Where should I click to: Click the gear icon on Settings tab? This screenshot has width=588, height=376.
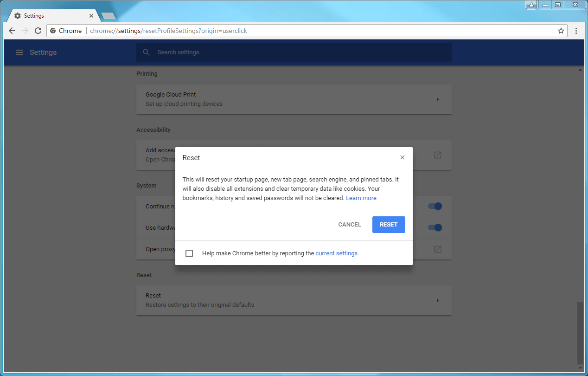pyautogui.click(x=18, y=16)
